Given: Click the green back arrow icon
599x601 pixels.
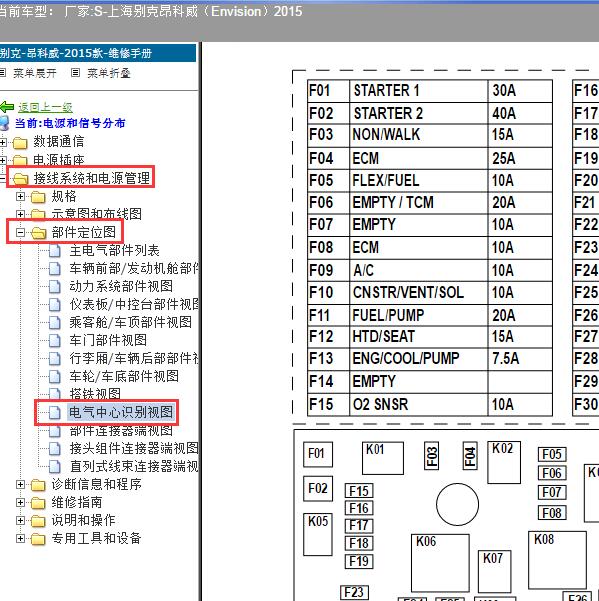Looking at the screenshot, I should tap(7, 107).
